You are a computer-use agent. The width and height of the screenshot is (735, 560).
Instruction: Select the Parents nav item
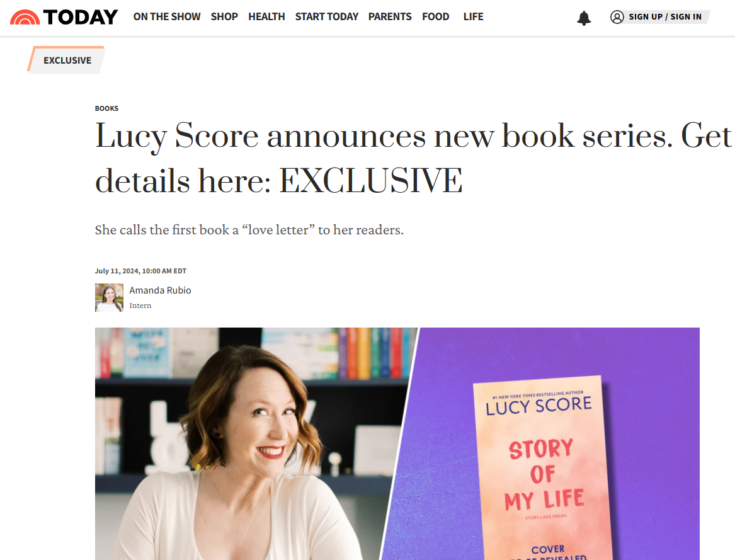pos(389,17)
